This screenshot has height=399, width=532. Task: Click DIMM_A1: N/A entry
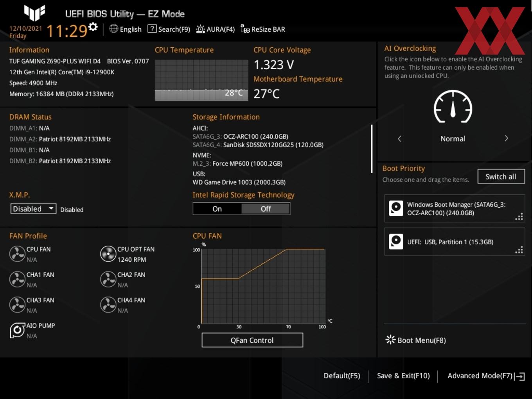tap(29, 128)
